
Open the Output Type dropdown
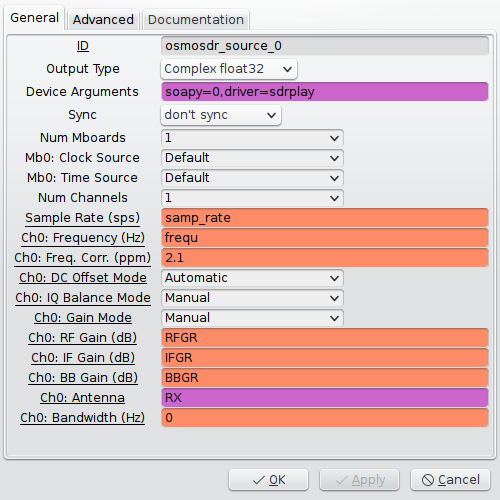click(229, 69)
